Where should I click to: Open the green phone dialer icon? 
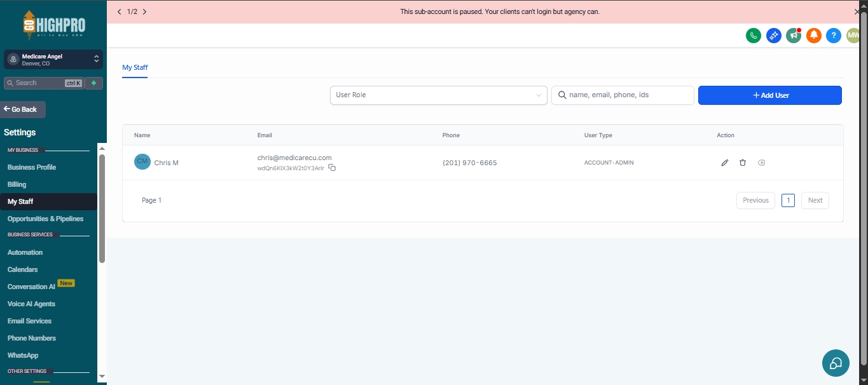[754, 36]
